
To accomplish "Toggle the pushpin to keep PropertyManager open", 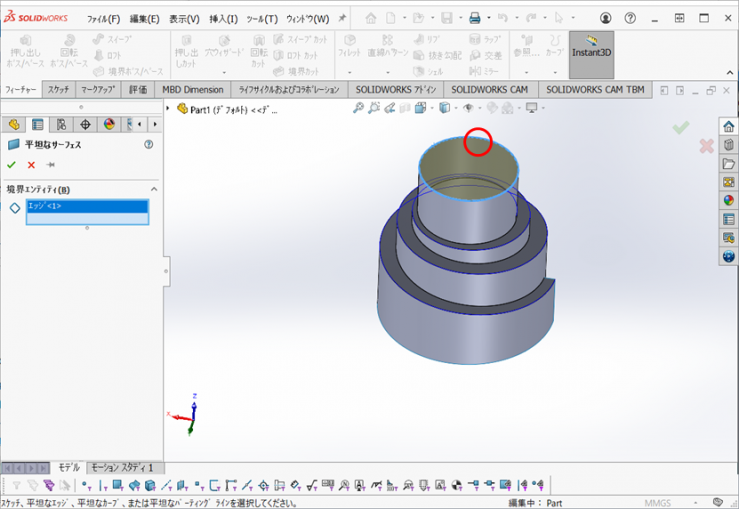I will click(x=51, y=165).
